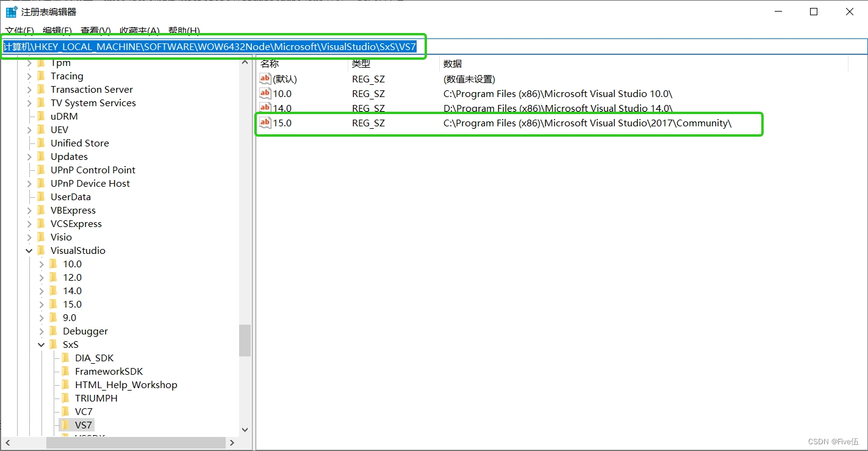This screenshot has width=868, height=451.
Task: Click the folder icon beside UPnP Device Host
Action: point(41,184)
